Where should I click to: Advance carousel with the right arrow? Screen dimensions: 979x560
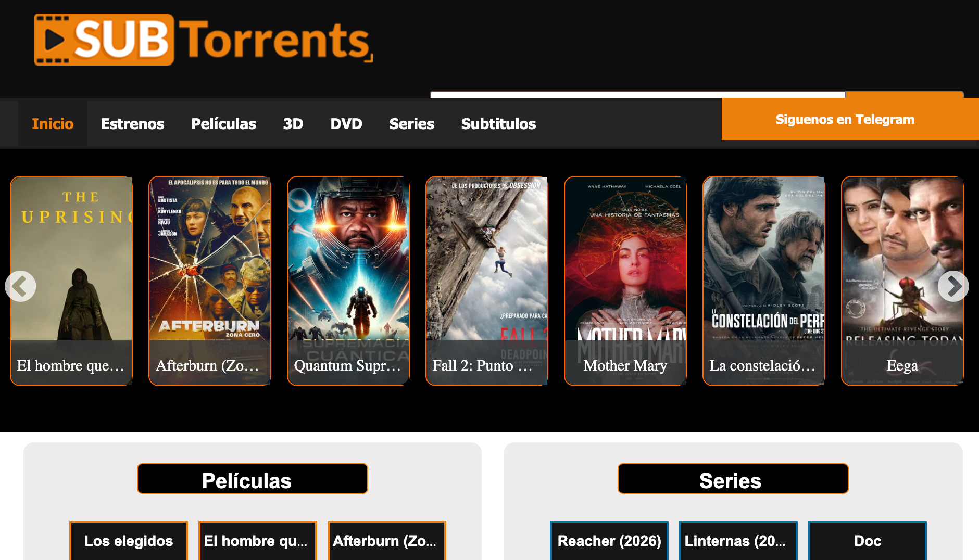click(x=953, y=286)
